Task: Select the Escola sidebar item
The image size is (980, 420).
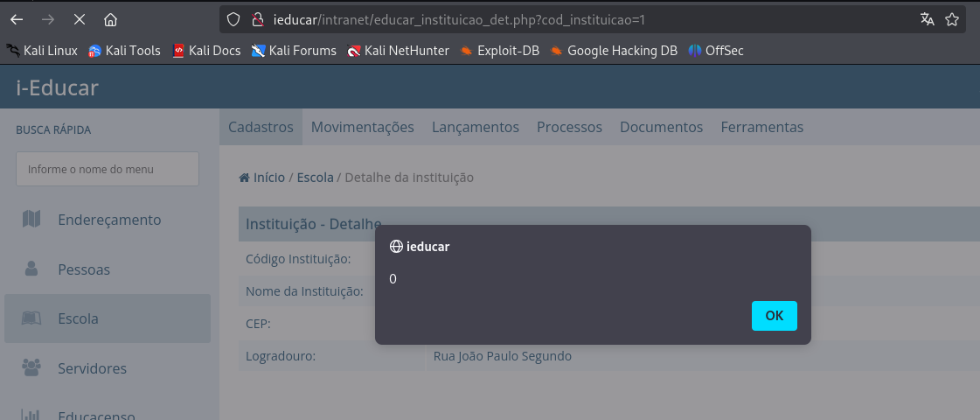Action: 108,318
